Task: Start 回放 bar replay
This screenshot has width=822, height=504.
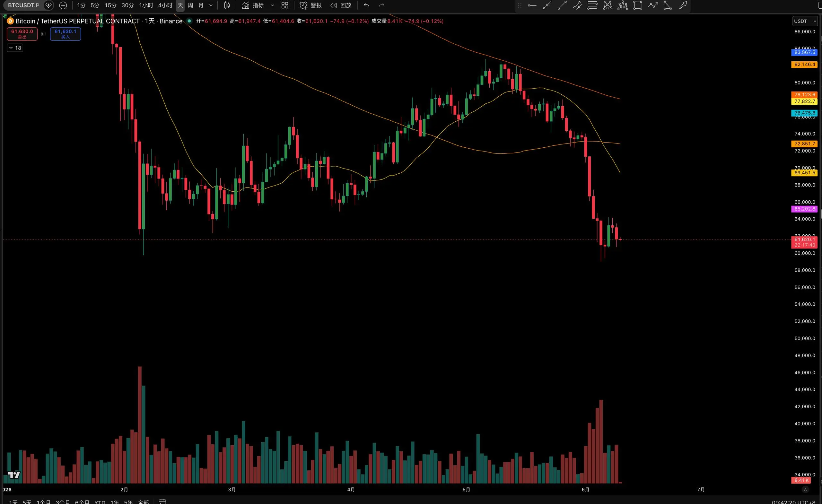Action: (341, 5)
